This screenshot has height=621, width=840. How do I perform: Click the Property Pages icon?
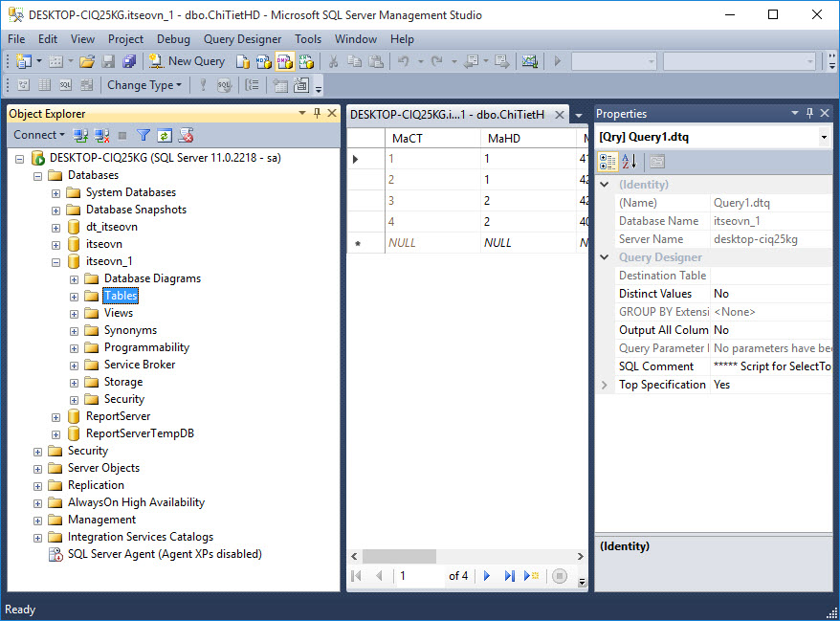click(x=657, y=162)
